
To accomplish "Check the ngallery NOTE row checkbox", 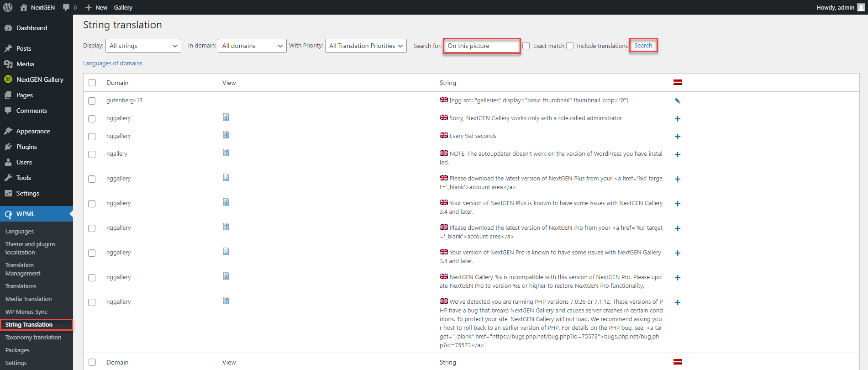I will pyautogui.click(x=92, y=154).
